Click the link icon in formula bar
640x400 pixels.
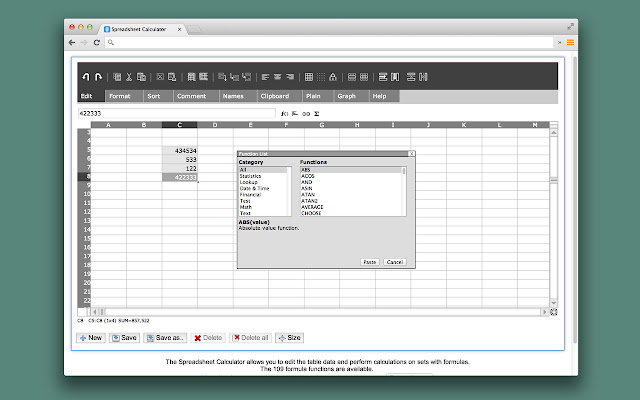306,113
